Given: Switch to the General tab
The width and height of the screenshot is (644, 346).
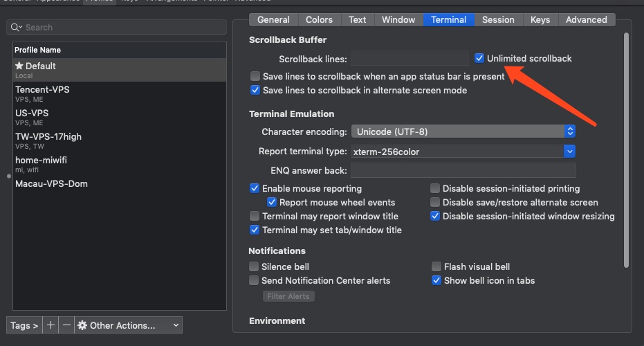Looking at the screenshot, I should tap(273, 20).
